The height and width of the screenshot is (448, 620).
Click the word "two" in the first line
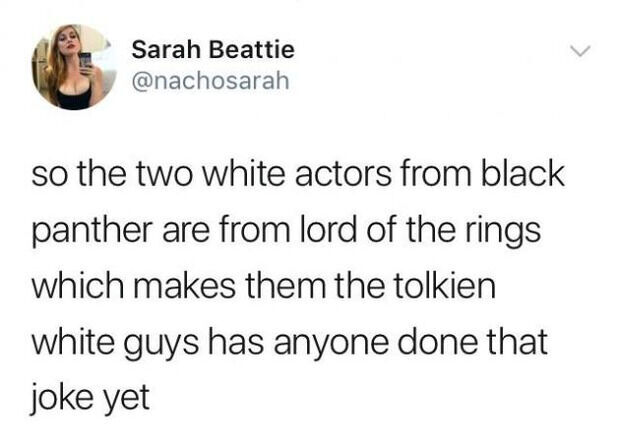[164, 176]
